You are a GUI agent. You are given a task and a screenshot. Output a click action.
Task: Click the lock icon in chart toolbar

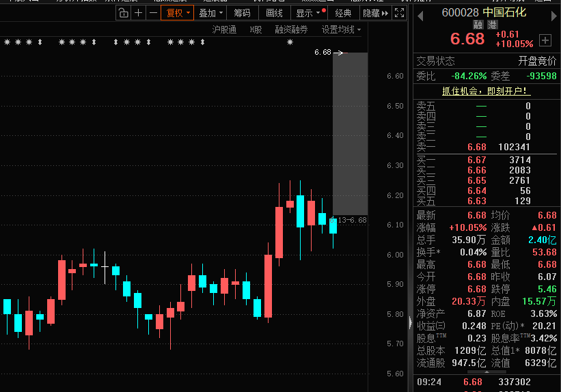point(124,12)
